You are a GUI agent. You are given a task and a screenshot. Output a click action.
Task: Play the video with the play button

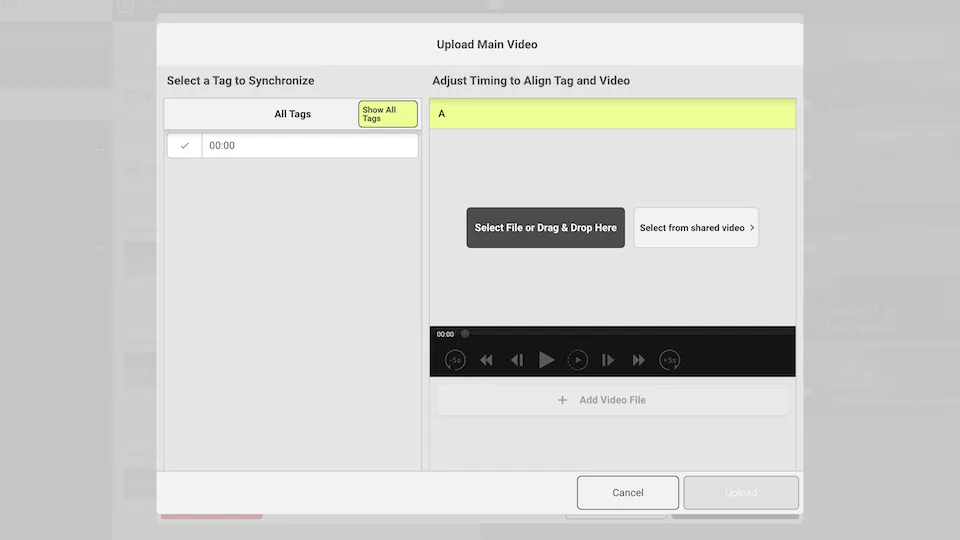coord(546,360)
